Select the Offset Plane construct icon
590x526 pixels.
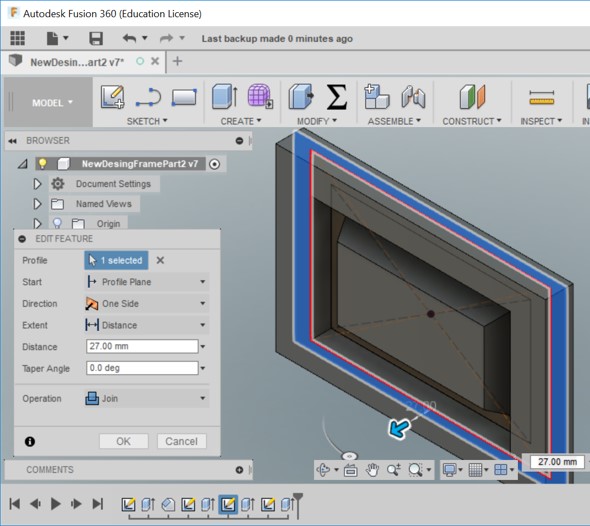coord(472,96)
